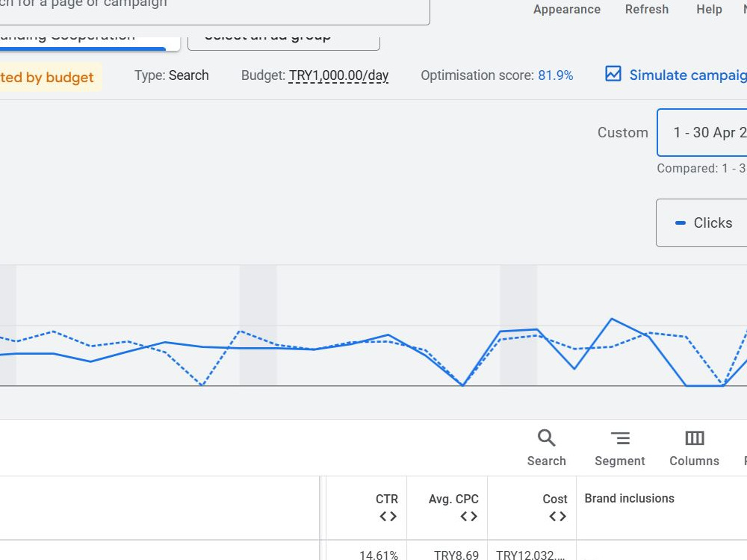Open the 1 - 30 Apr date range picker
Screen dimensions: 747x560
pos(701,132)
